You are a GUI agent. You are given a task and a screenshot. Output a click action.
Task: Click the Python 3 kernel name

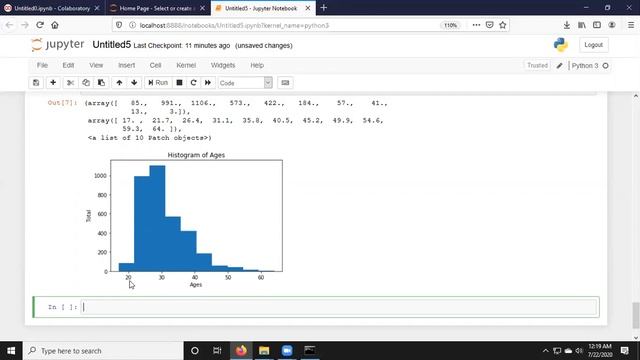click(584, 66)
